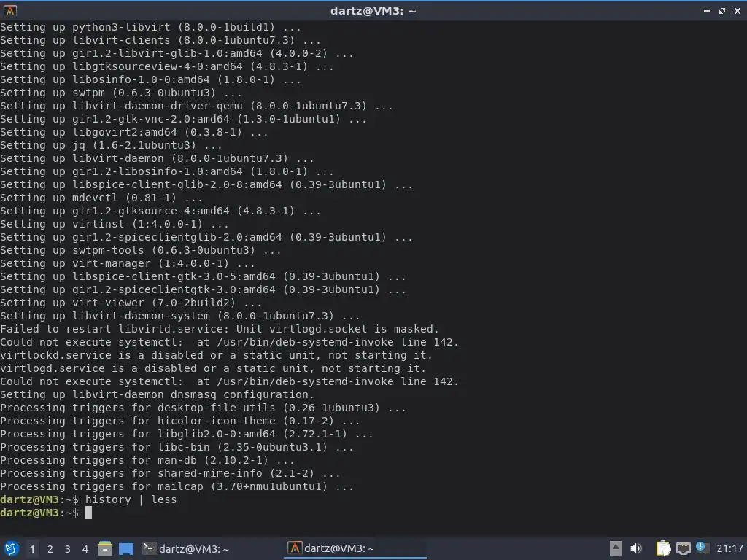Screen dimensions: 747x560
Task: Click 'Setting up libosinfo-1.0-0:amd64' line
Action: click(150, 79)
